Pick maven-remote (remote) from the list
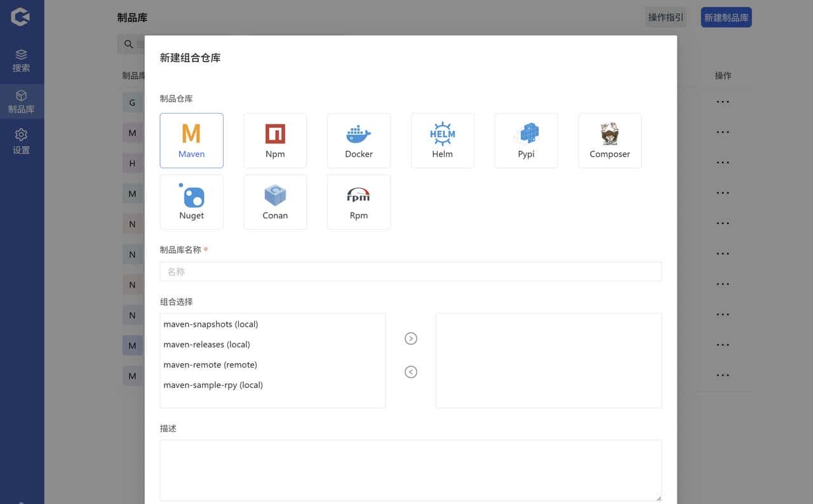This screenshot has width=813, height=504. [210, 365]
